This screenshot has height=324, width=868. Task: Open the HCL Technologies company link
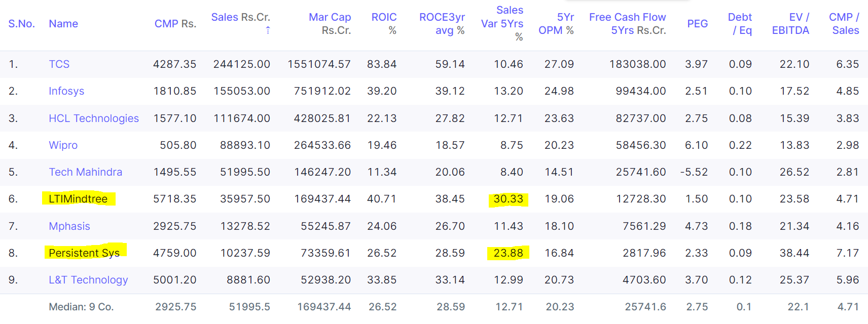[94, 118]
